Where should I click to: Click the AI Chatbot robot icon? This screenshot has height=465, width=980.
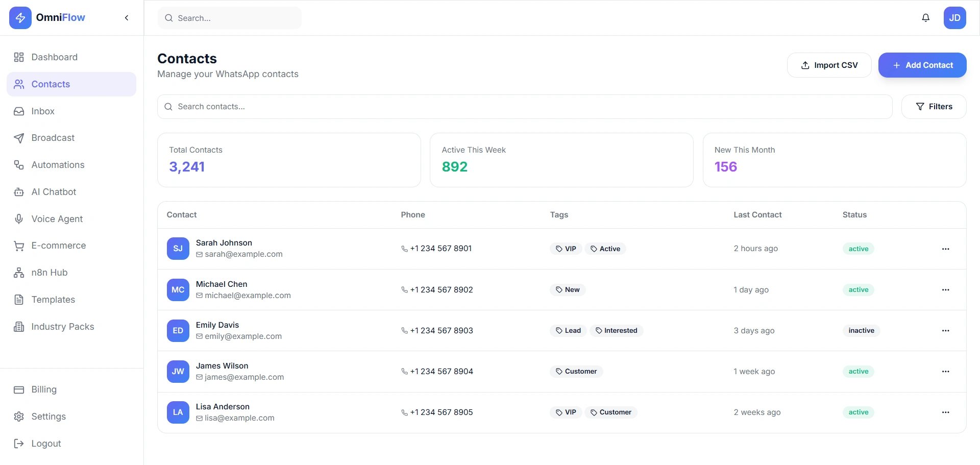(19, 192)
